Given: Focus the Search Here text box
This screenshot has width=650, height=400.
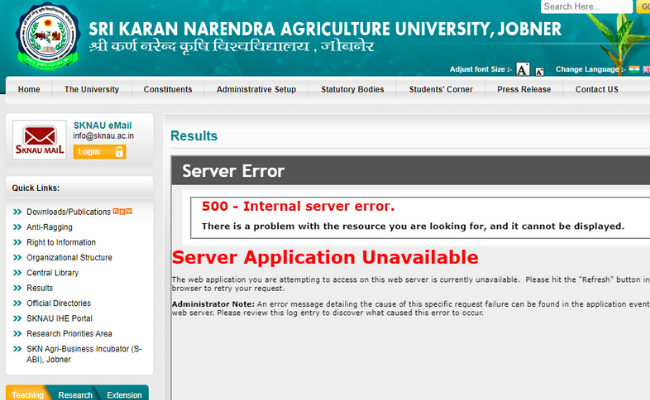Looking at the screenshot, I should click(x=574, y=7).
